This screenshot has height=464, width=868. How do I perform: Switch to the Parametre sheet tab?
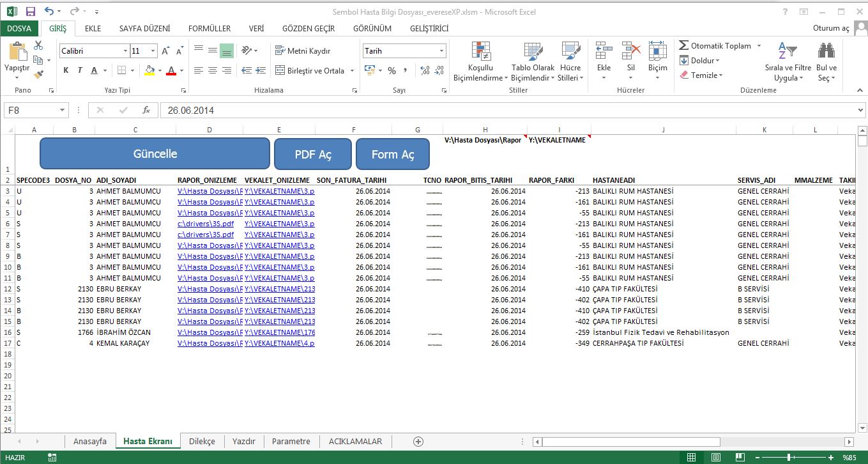(291, 441)
